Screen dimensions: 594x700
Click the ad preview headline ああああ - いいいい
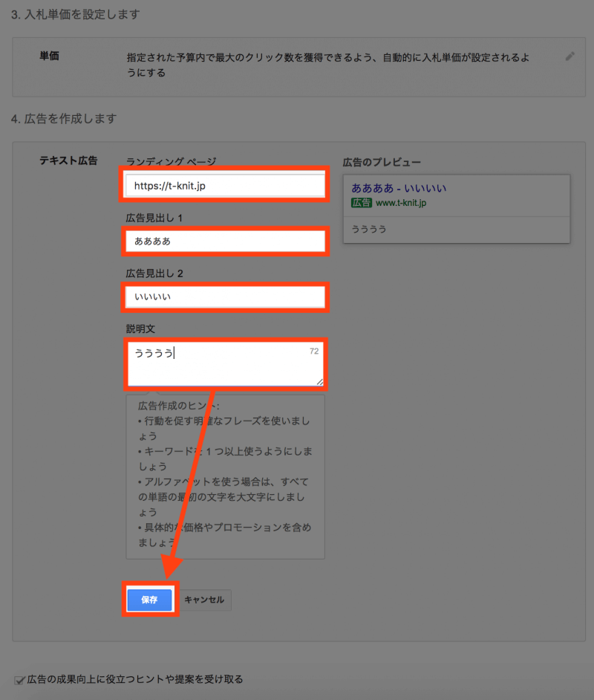[399, 188]
